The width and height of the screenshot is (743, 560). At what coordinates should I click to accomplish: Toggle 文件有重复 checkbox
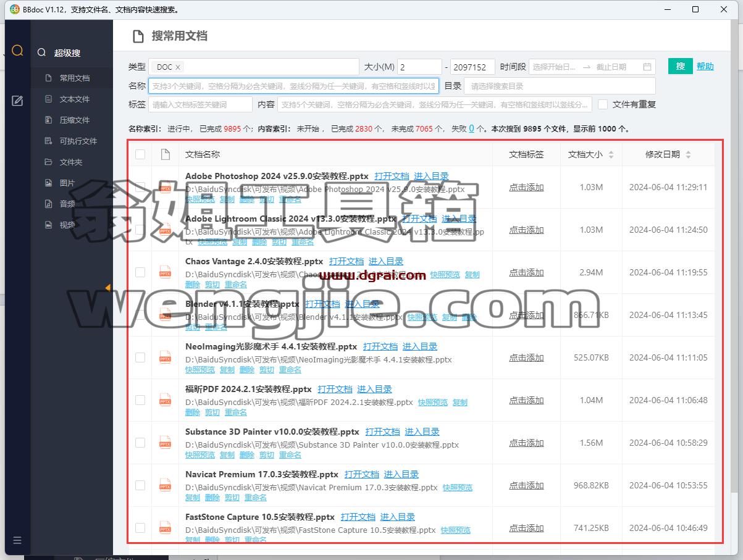pos(603,104)
